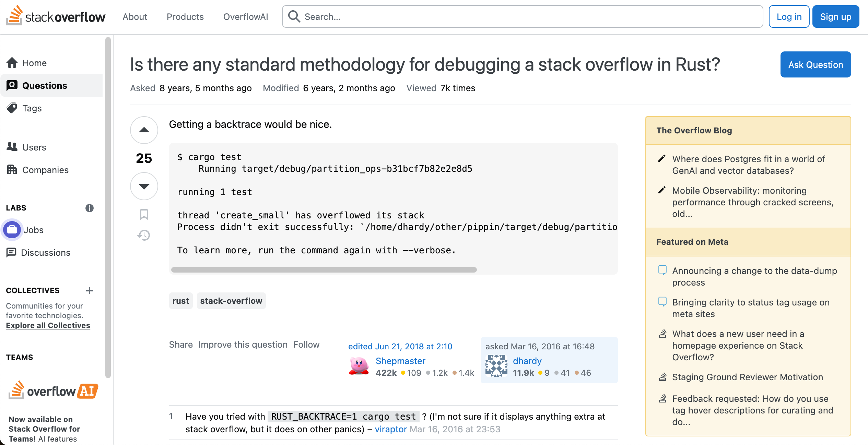Viewport: 868px width, 445px height.
Task: Downvote the question
Action: [x=144, y=186]
